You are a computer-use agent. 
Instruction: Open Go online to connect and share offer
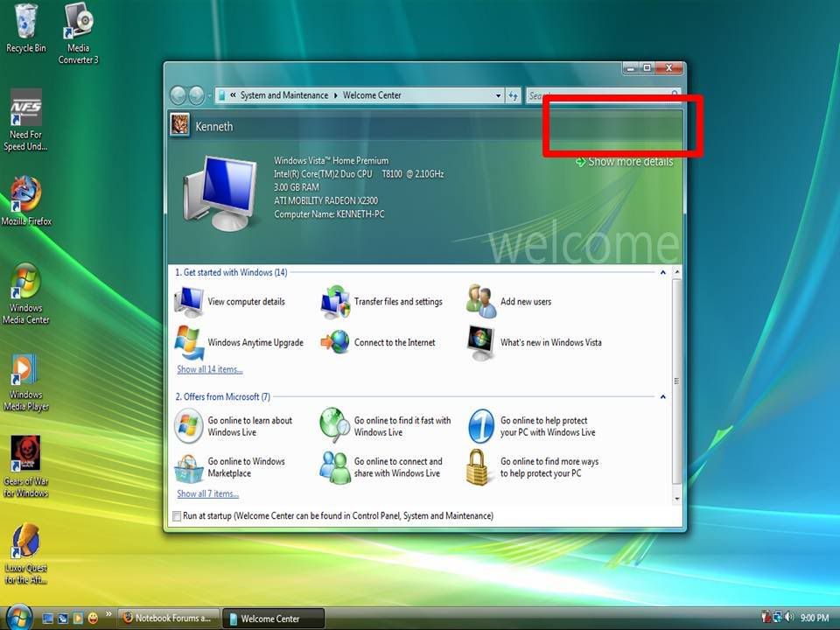pos(381,467)
